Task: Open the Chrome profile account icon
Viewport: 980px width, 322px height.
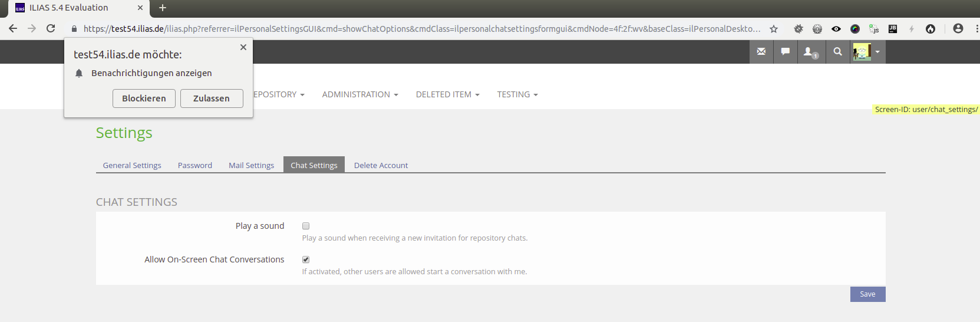Action: pos(958,28)
